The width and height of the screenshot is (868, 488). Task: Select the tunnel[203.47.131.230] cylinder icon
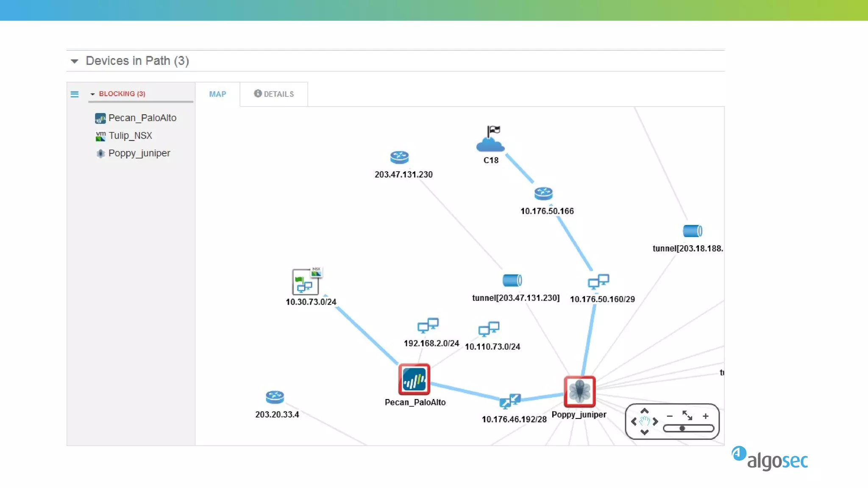512,280
